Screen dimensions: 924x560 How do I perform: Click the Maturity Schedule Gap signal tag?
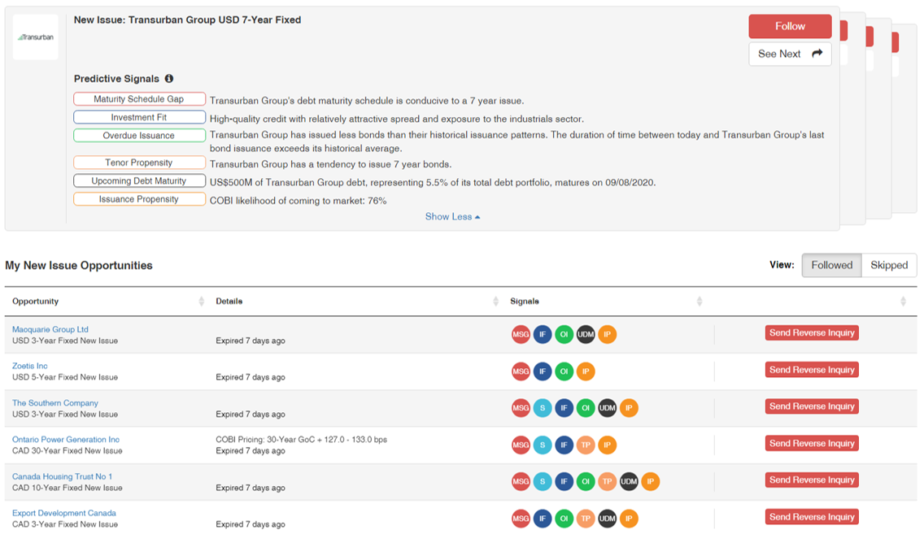pyautogui.click(x=139, y=99)
